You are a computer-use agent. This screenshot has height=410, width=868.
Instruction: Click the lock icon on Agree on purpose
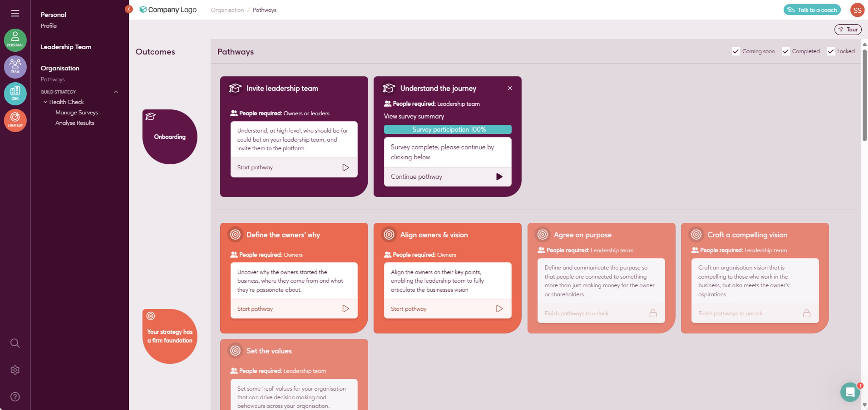653,313
